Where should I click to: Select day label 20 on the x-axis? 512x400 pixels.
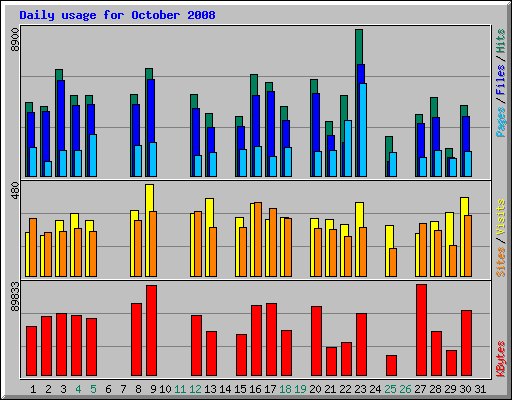(315, 389)
